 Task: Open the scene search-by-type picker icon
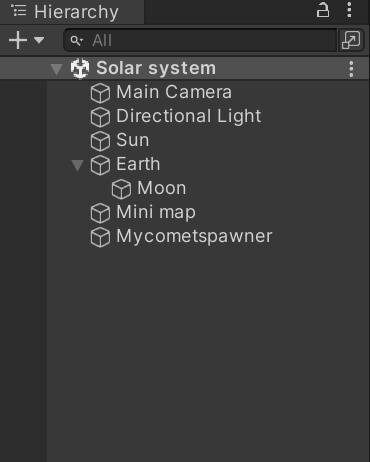coord(351,40)
